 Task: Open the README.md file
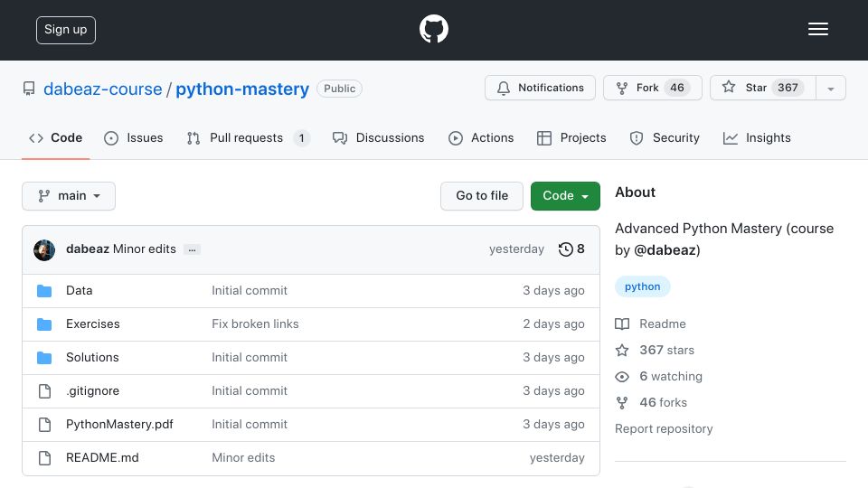pyautogui.click(x=102, y=457)
